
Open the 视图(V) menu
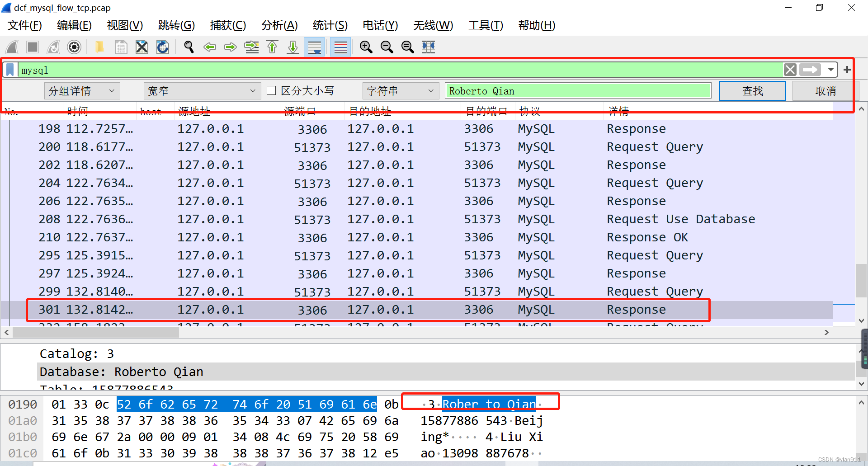[125, 25]
